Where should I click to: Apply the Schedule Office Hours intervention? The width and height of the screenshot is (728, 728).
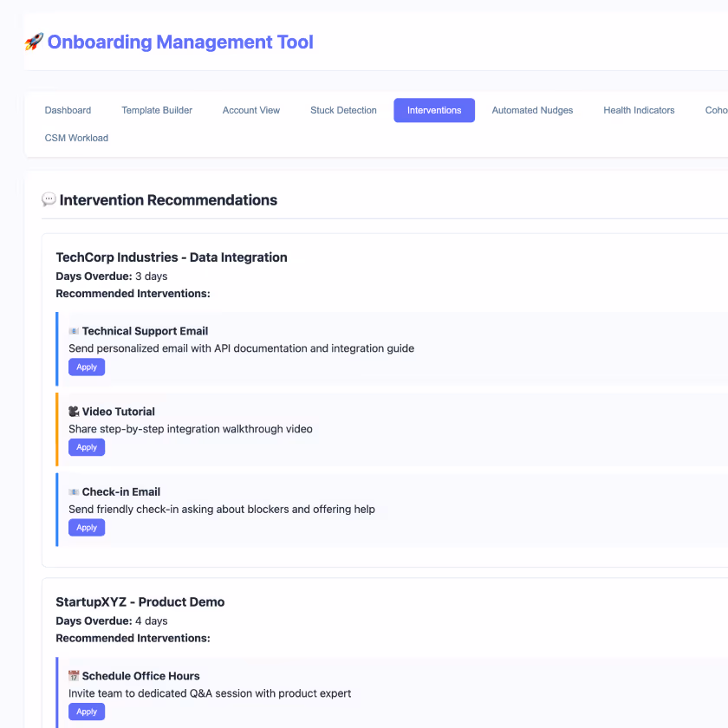click(86, 711)
